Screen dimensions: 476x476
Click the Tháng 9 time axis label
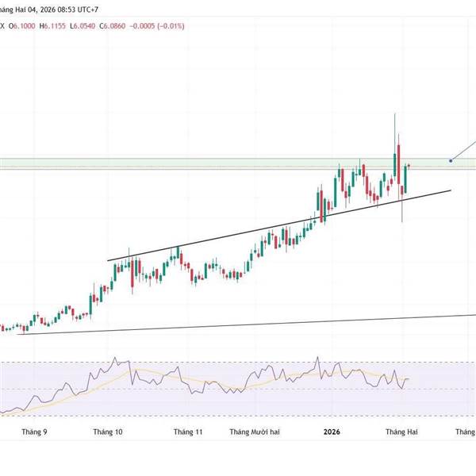(34, 432)
